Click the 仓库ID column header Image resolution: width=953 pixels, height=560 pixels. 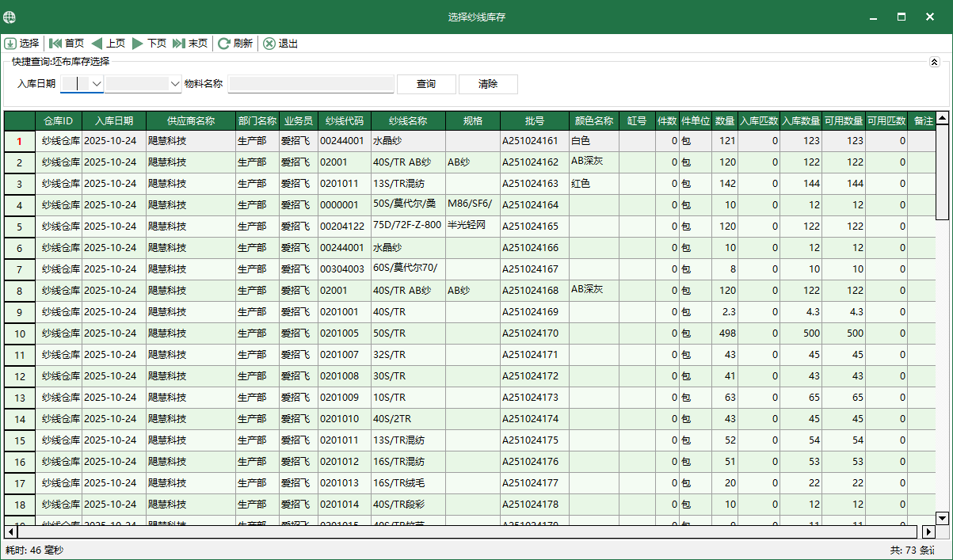pyautogui.click(x=60, y=120)
